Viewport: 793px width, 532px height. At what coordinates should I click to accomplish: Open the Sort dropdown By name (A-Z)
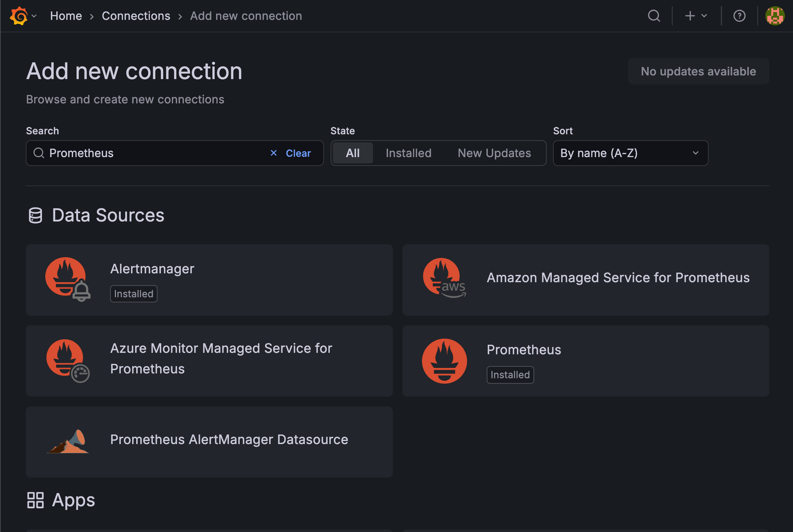(x=630, y=153)
